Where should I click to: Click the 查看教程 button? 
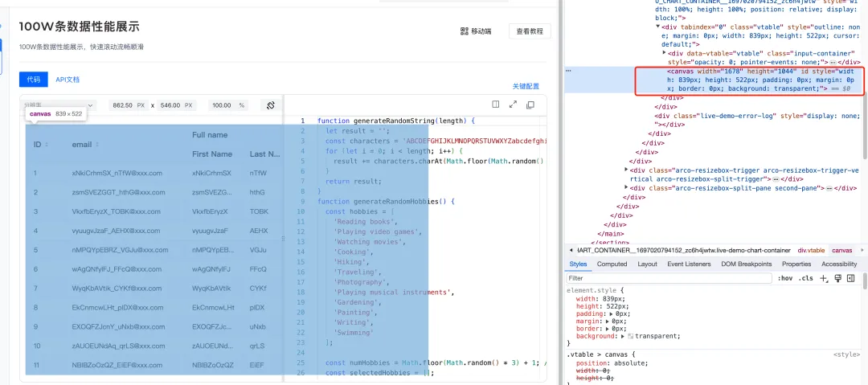[530, 31]
